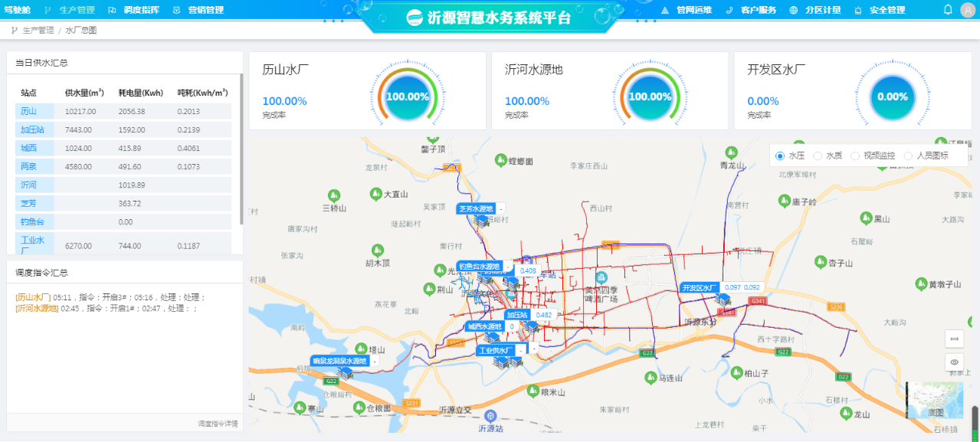The image size is (980, 442).
Task: Select the 水压 radio button
Action: click(x=780, y=156)
